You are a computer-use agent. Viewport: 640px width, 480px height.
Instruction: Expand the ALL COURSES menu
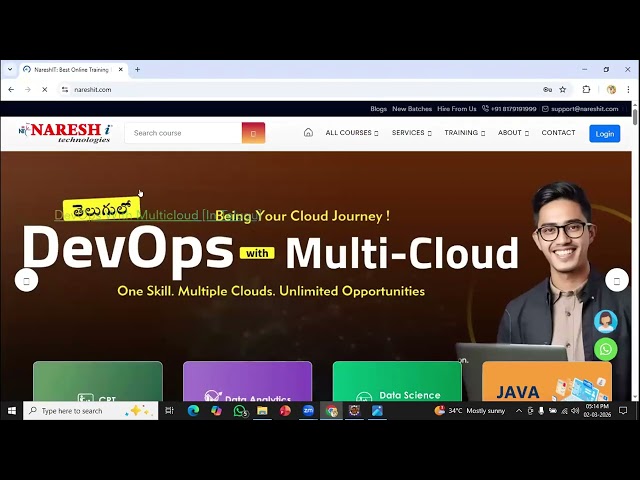pos(352,133)
